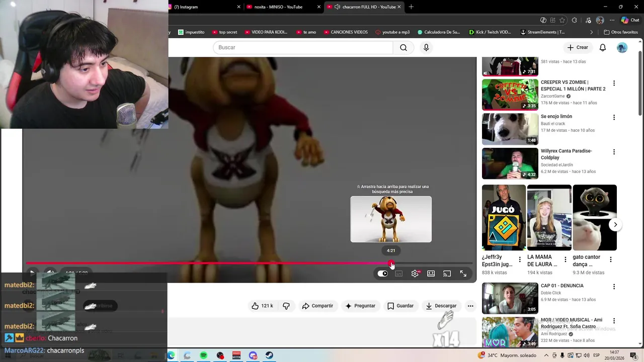The height and width of the screenshot is (362, 644).
Task: Click the red scrubber handle on progress bar
Action: [x=391, y=263]
